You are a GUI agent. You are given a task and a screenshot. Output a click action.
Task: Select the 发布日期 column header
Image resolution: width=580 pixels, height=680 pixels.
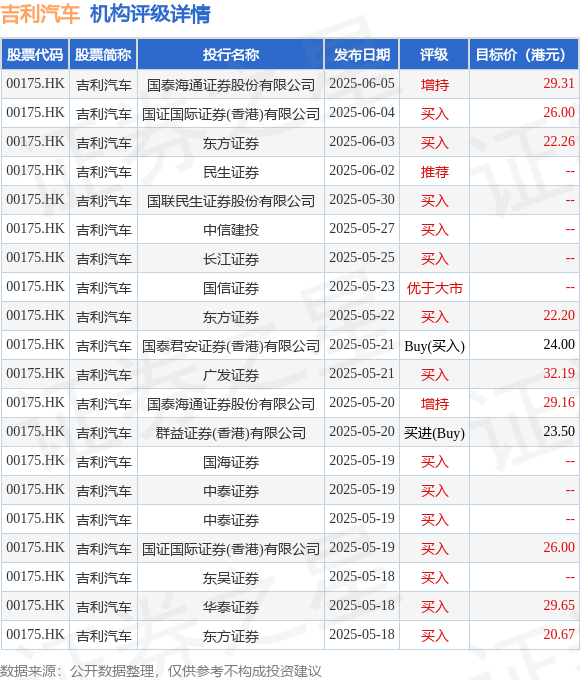362,55
